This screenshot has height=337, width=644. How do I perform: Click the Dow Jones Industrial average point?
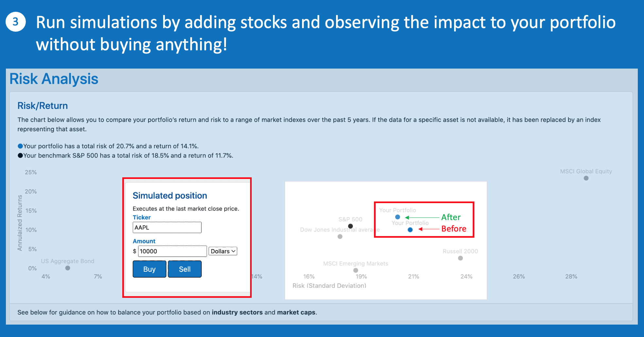340,236
